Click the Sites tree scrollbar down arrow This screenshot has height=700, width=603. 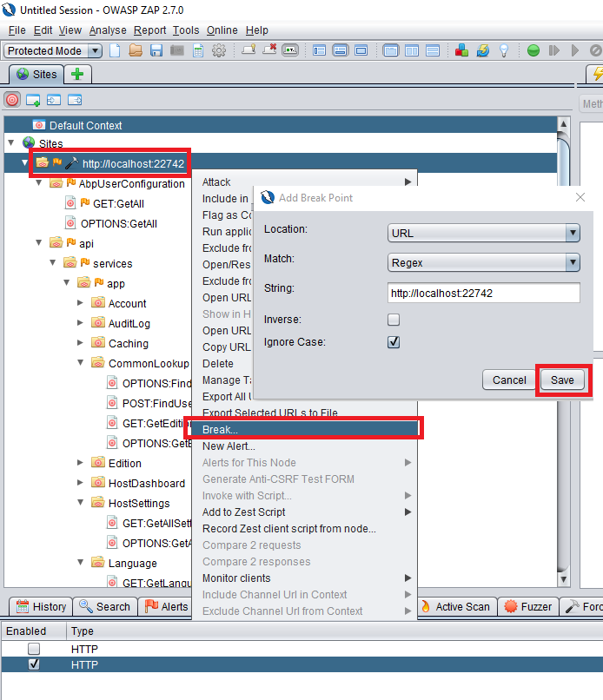[563, 579]
